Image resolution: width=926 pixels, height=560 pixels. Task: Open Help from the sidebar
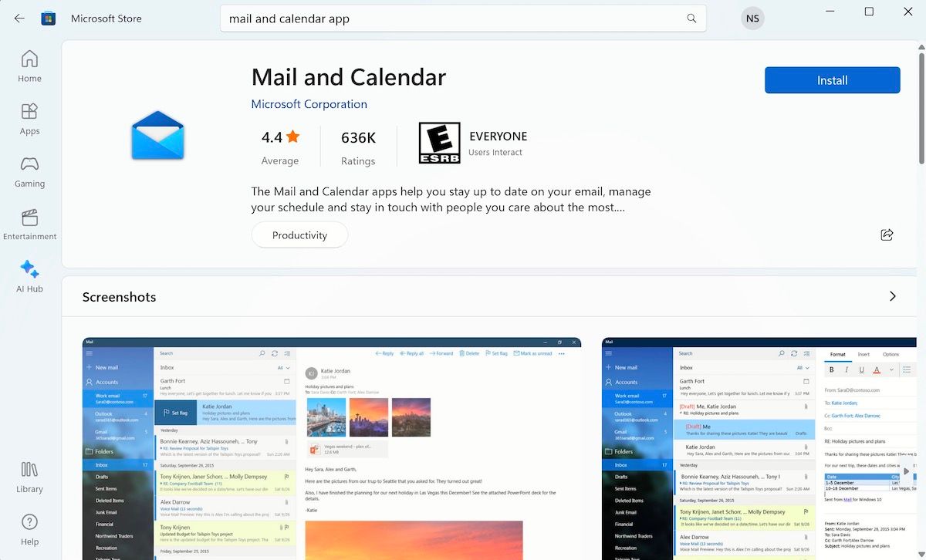point(29,529)
